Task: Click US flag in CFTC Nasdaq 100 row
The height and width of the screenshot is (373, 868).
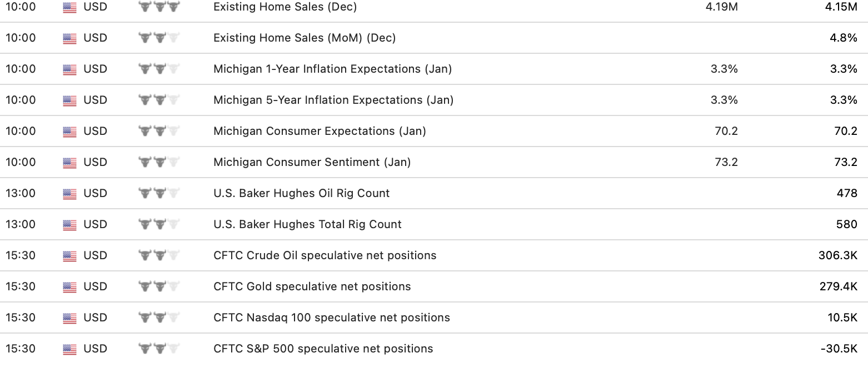Action: (69, 318)
